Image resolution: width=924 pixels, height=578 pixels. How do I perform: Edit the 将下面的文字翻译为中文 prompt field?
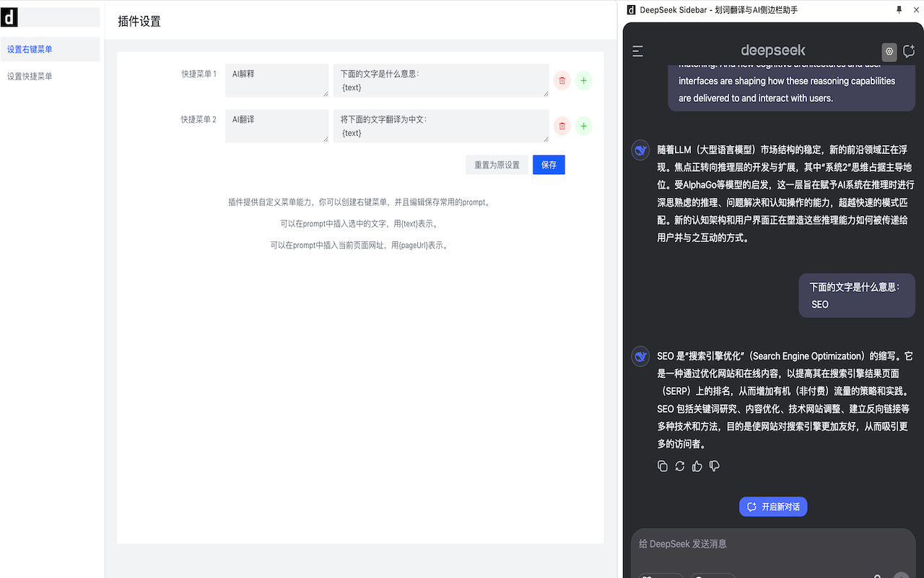pyautogui.click(x=440, y=126)
